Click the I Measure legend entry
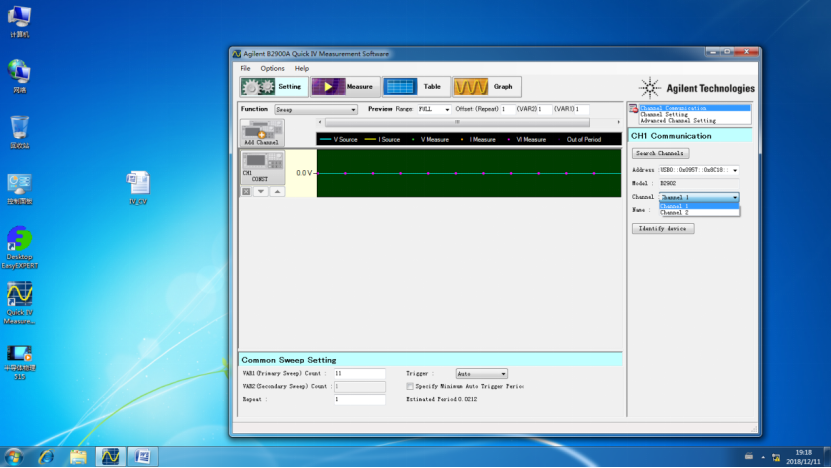 pos(479,139)
